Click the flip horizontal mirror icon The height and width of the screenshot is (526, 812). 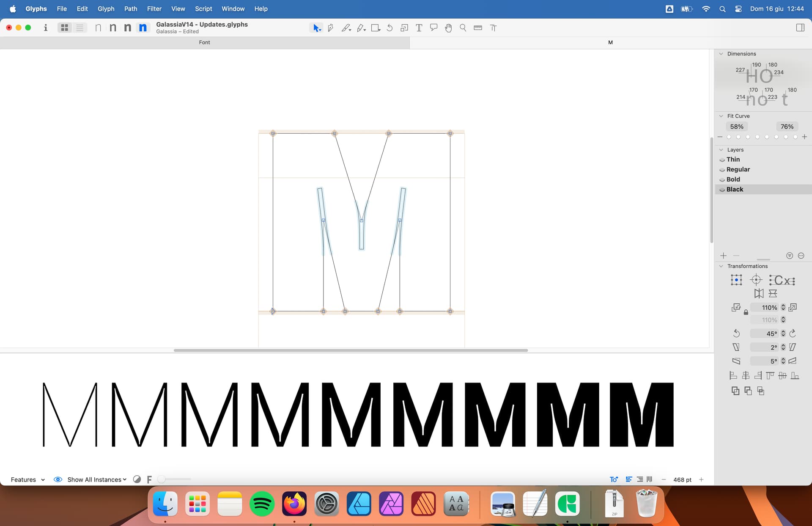759,293
